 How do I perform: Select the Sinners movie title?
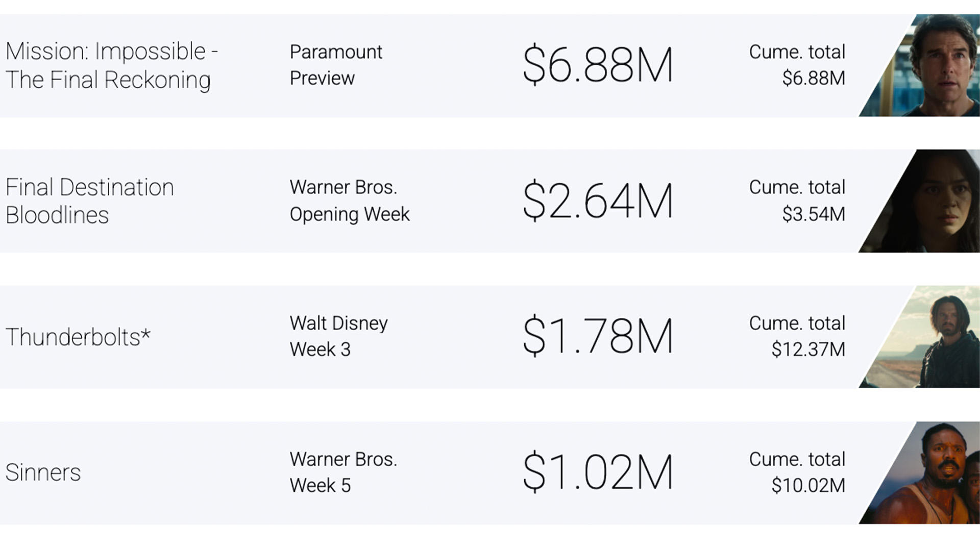tap(43, 472)
